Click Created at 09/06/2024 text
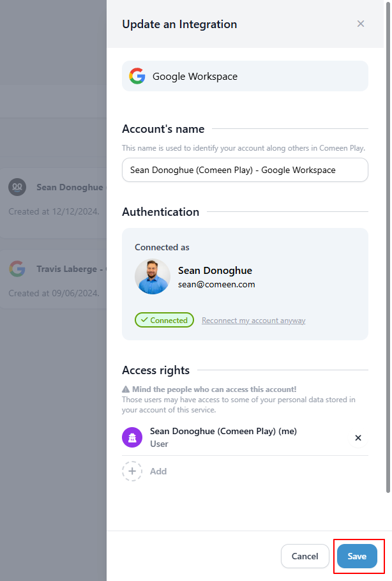 click(54, 293)
